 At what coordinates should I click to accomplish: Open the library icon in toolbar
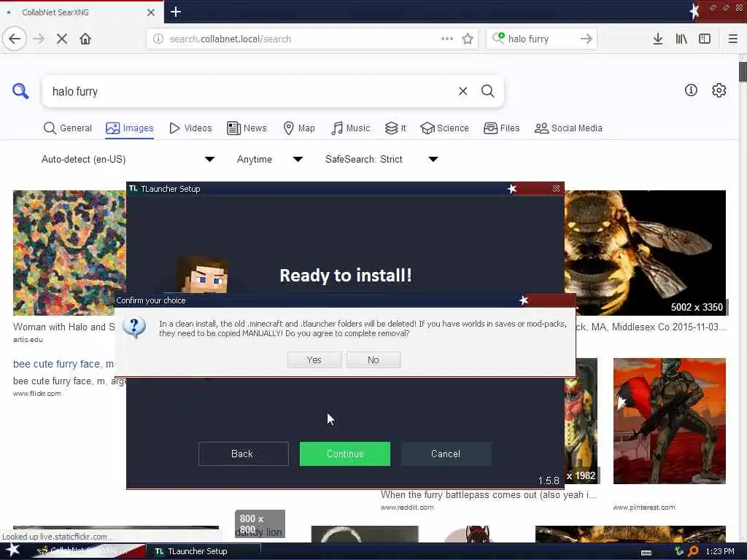pyautogui.click(x=681, y=39)
